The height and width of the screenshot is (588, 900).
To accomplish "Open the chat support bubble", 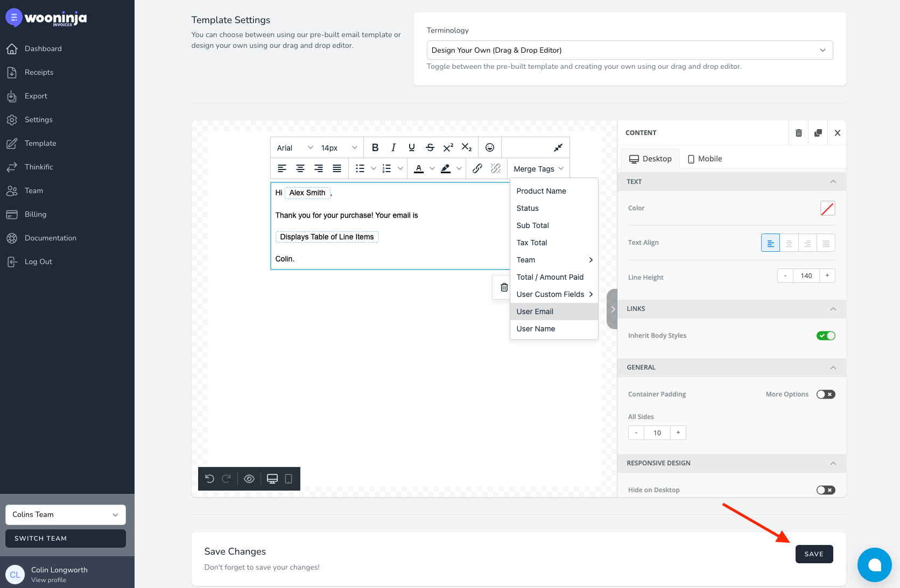I will point(875,565).
